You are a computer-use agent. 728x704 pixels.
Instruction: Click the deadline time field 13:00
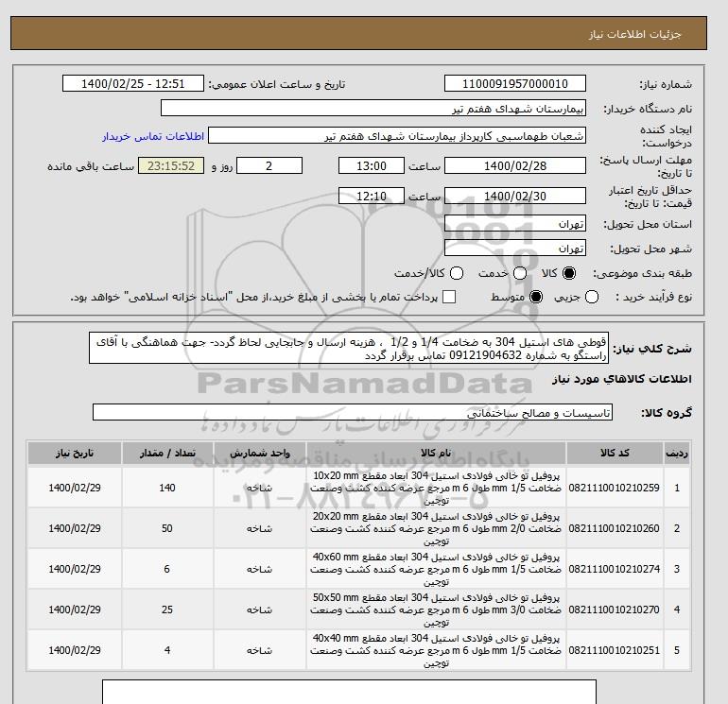372,165
